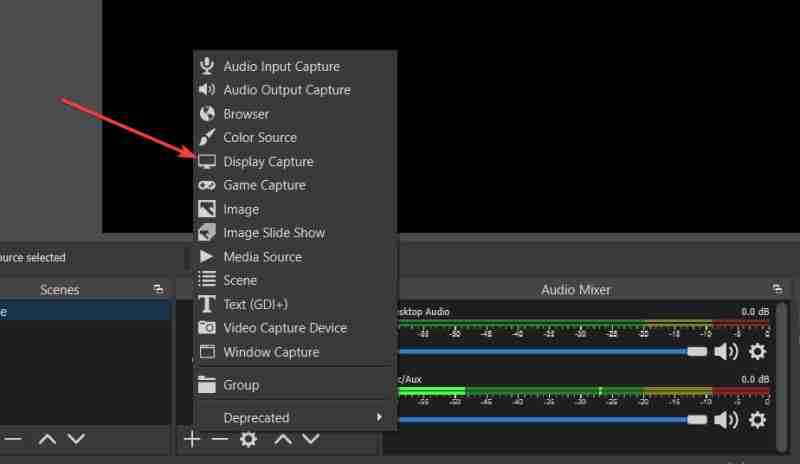Add an Image source
This screenshot has height=464, width=800.
pyautogui.click(x=295, y=209)
